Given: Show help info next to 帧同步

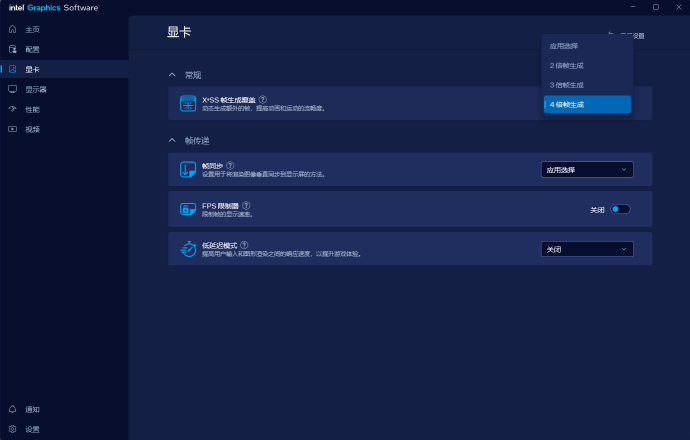Looking at the screenshot, I should (x=230, y=165).
